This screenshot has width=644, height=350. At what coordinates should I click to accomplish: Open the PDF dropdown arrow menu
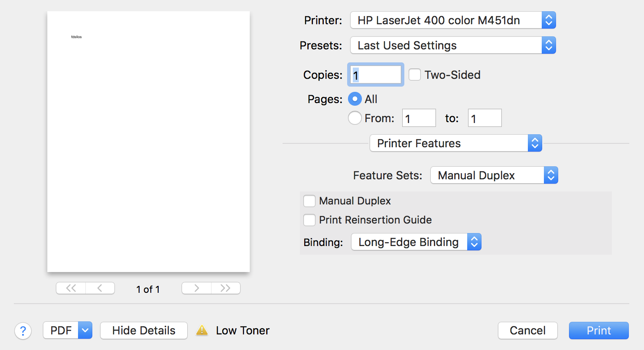tap(85, 331)
